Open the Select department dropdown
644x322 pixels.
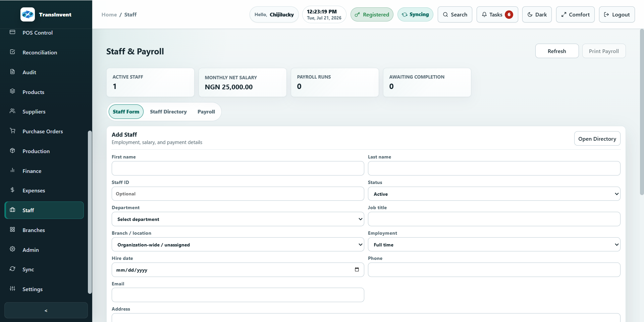click(238, 219)
